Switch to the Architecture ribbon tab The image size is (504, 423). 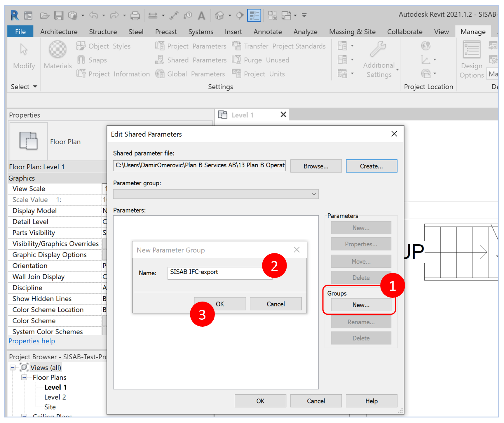(59, 32)
